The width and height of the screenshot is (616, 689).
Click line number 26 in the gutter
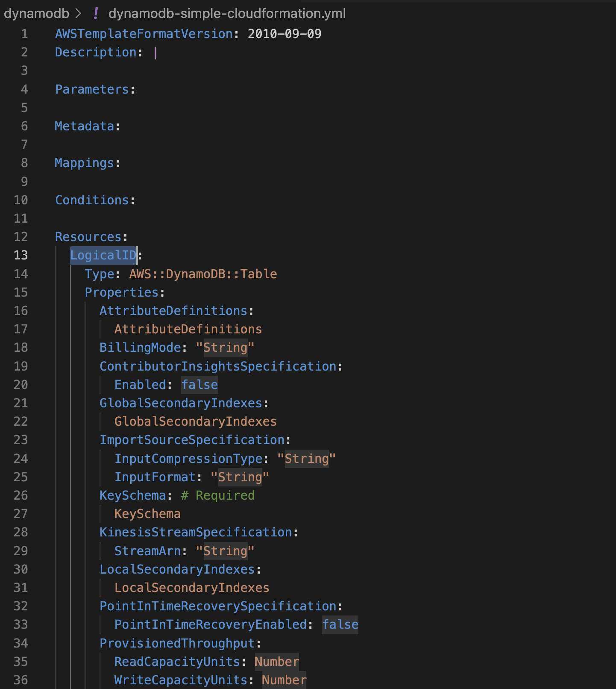point(21,495)
